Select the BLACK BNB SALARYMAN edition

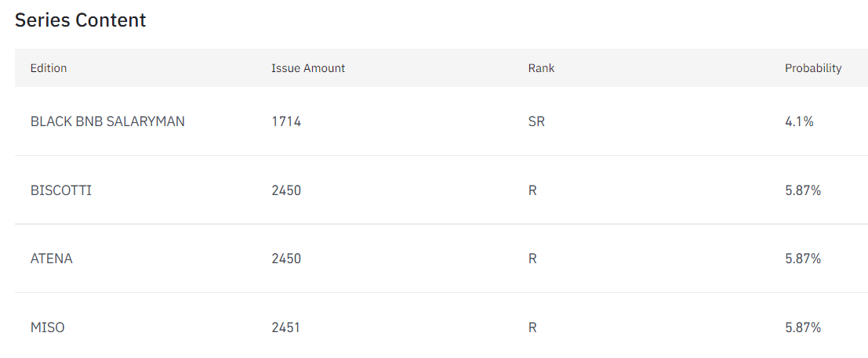[107, 121]
